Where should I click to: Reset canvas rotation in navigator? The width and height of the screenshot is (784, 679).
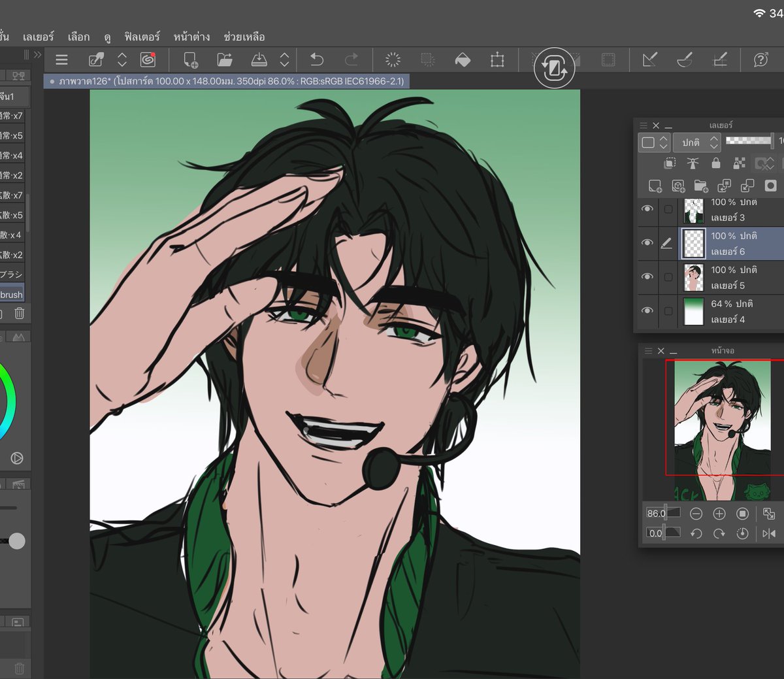click(742, 533)
